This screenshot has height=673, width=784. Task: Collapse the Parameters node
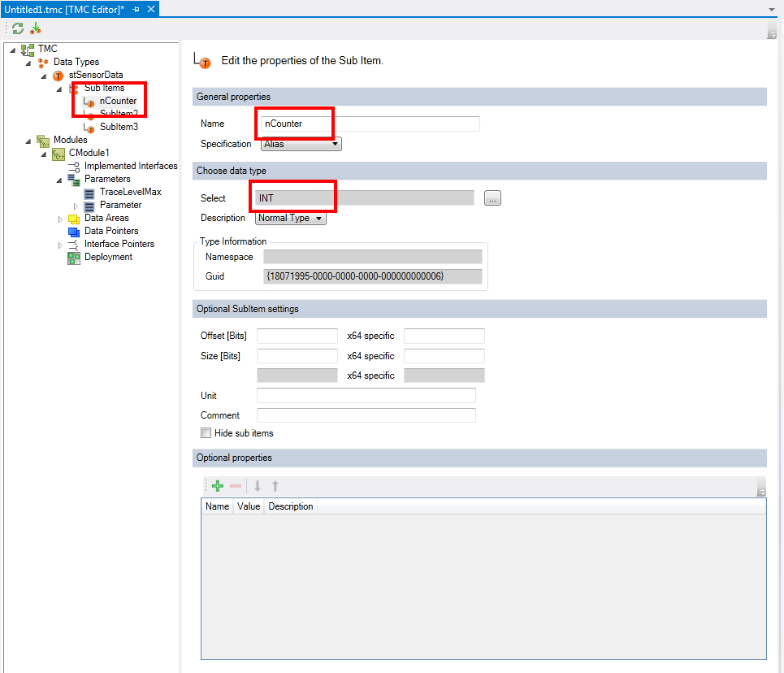[x=59, y=180]
